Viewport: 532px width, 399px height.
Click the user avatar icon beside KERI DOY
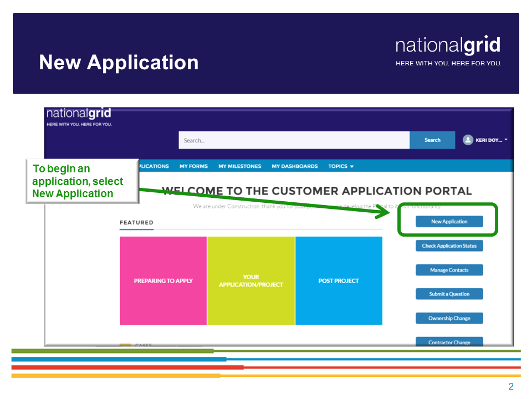click(469, 140)
